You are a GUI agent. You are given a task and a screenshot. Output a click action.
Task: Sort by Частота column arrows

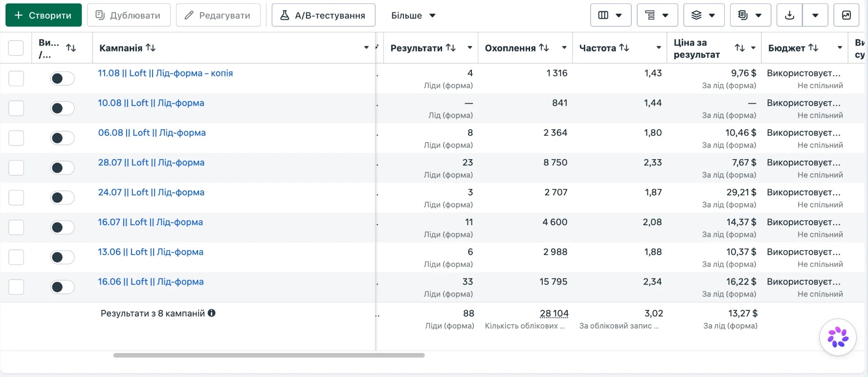624,47
